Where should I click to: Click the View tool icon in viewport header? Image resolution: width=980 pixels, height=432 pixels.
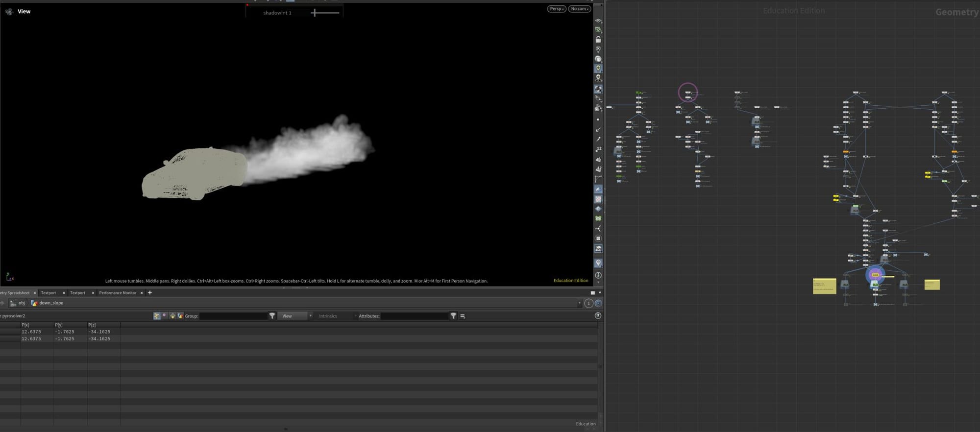coord(9,11)
